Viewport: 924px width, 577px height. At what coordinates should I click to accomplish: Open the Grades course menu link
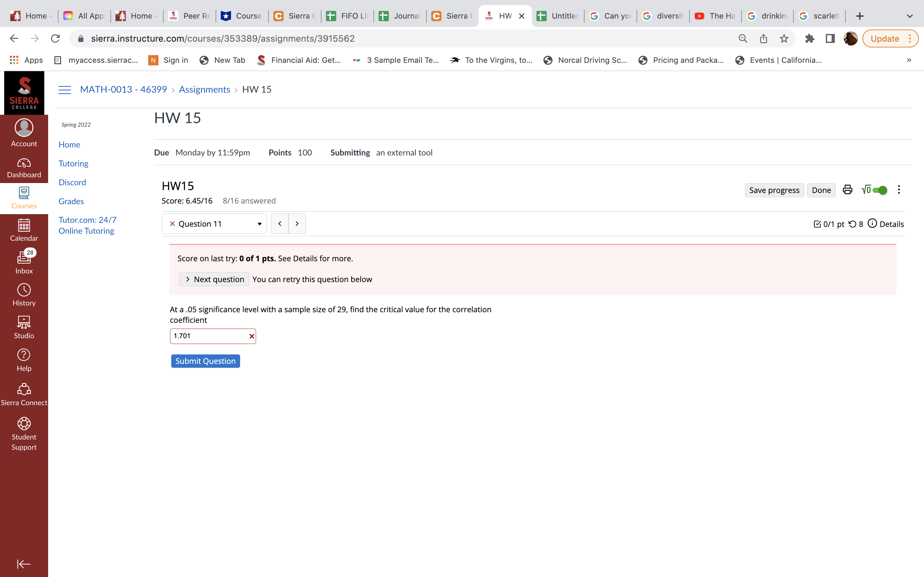71,201
